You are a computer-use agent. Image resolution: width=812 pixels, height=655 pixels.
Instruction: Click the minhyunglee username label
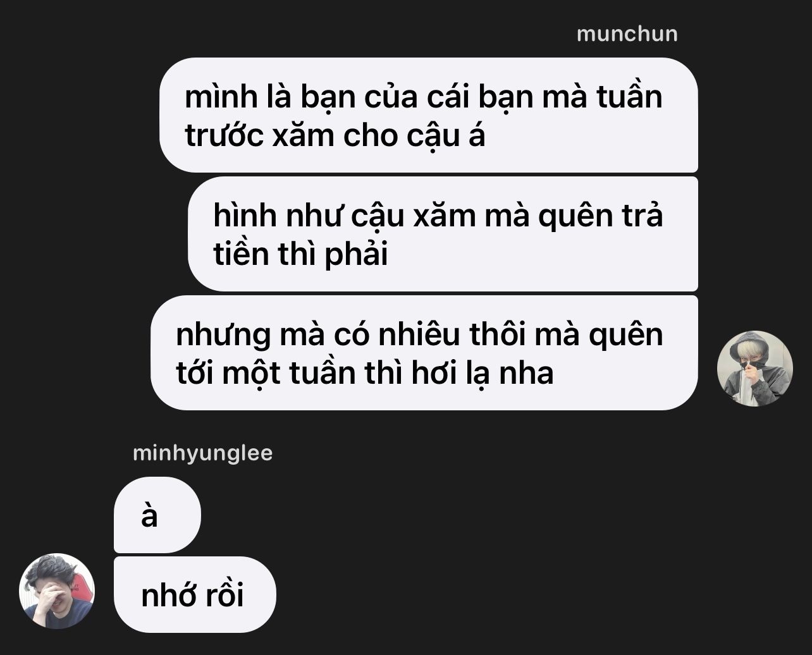click(202, 453)
